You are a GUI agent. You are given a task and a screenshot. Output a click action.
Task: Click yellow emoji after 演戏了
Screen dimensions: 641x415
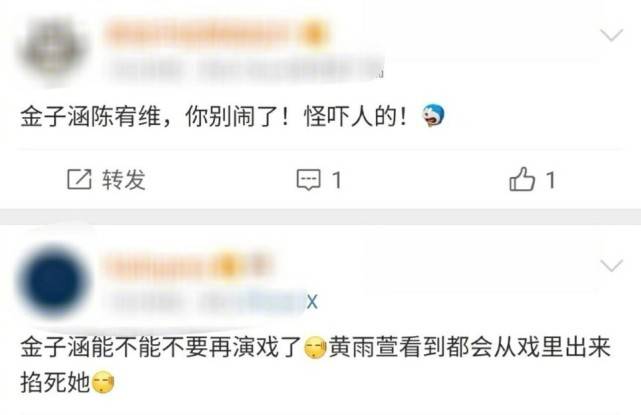tap(315, 348)
